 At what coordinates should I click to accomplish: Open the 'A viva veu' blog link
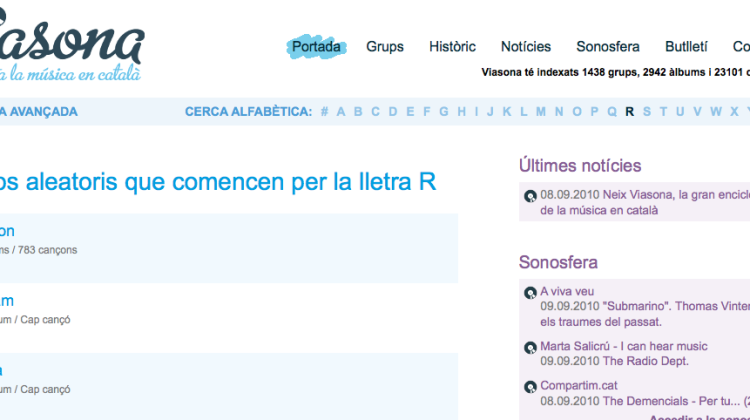coord(567,291)
